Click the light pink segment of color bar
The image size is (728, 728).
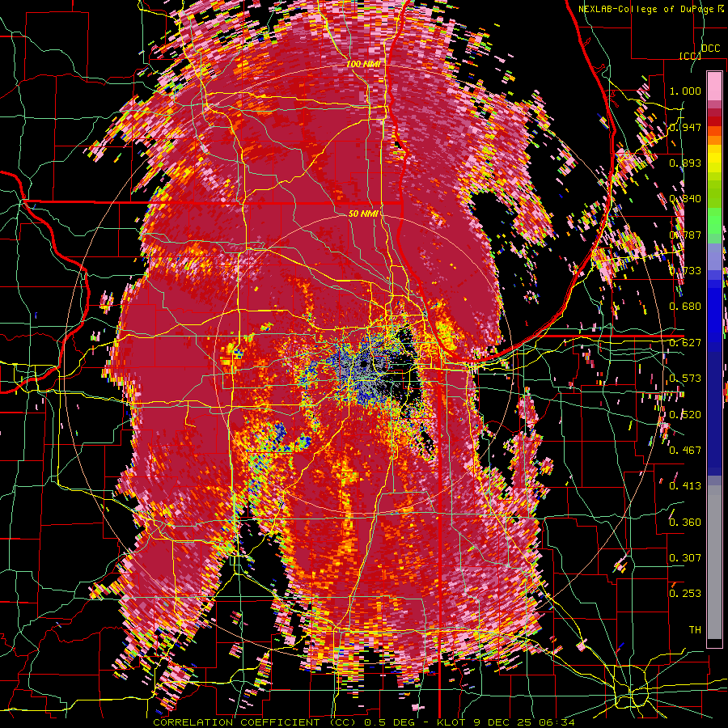point(714,87)
